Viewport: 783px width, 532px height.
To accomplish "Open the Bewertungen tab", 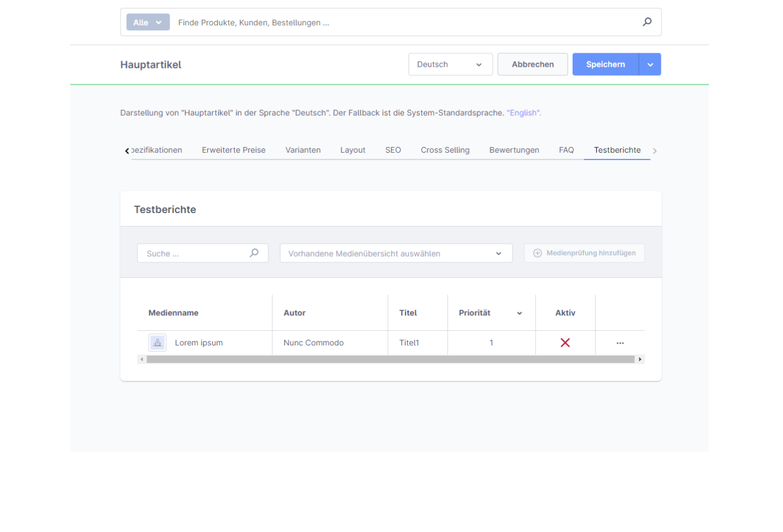I will coord(514,150).
